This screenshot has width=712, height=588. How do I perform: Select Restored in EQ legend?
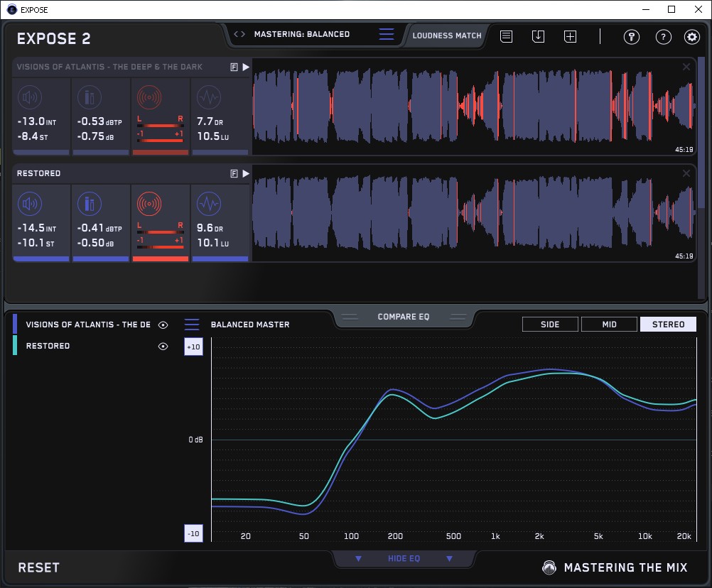tap(48, 346)
